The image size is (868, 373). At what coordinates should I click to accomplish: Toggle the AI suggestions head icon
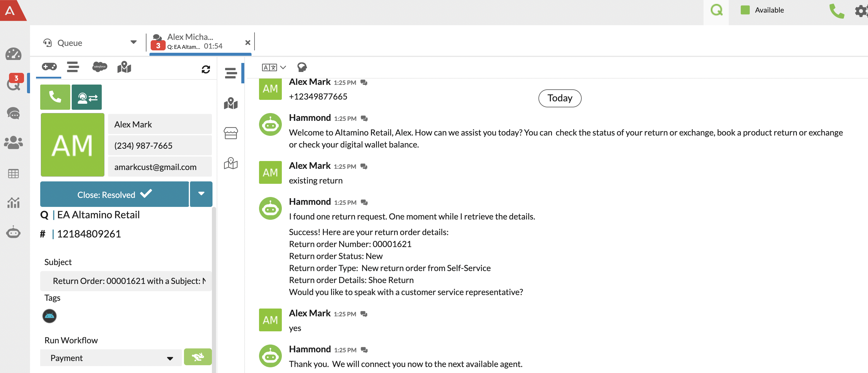click(x=302, y=67)
